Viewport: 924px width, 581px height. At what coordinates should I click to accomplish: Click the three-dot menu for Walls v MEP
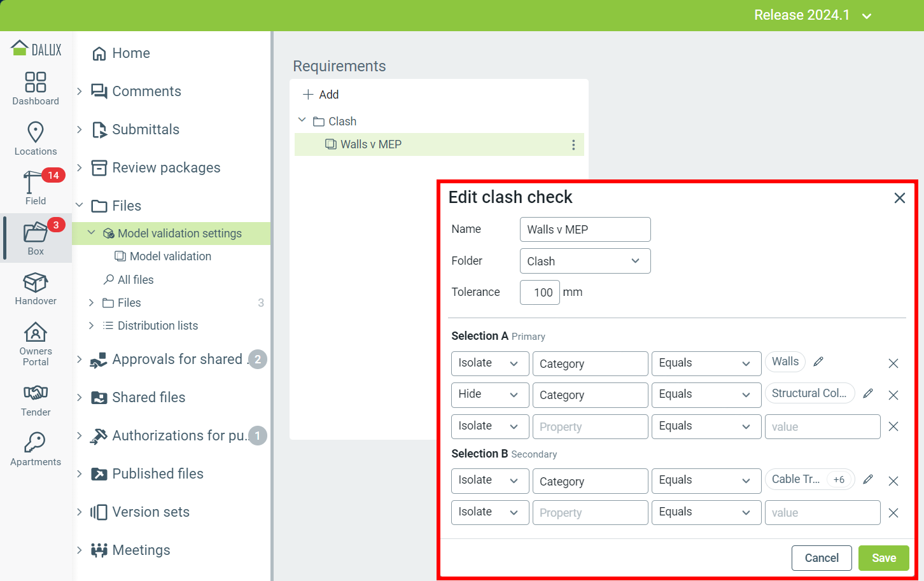[x=573, y=145]
